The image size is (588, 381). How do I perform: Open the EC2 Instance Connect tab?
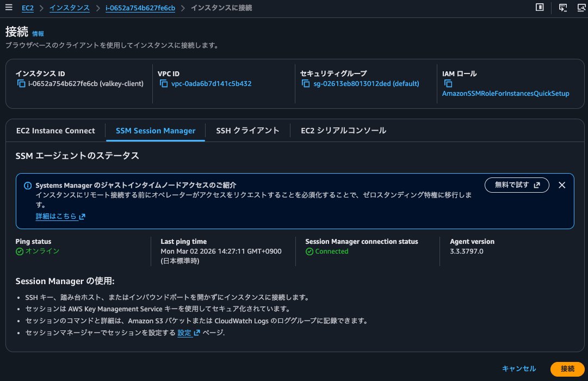pyautogui.click(x=55, y=131)
